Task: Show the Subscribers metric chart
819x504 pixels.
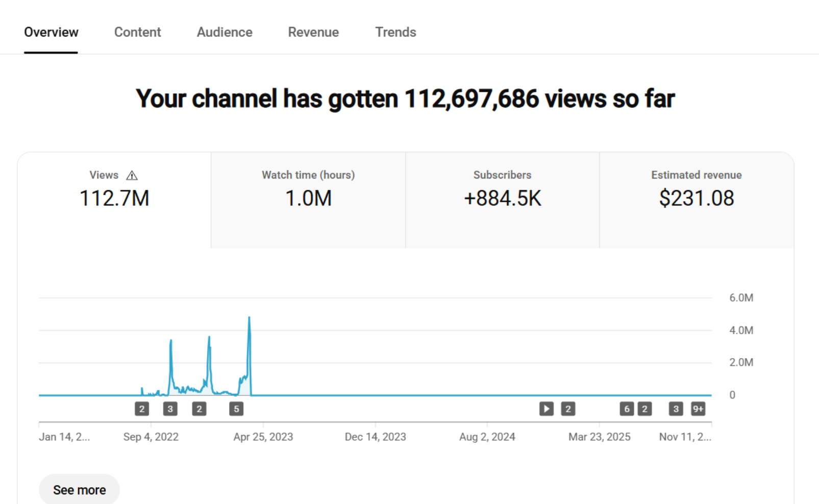Action: pos(502,199)
